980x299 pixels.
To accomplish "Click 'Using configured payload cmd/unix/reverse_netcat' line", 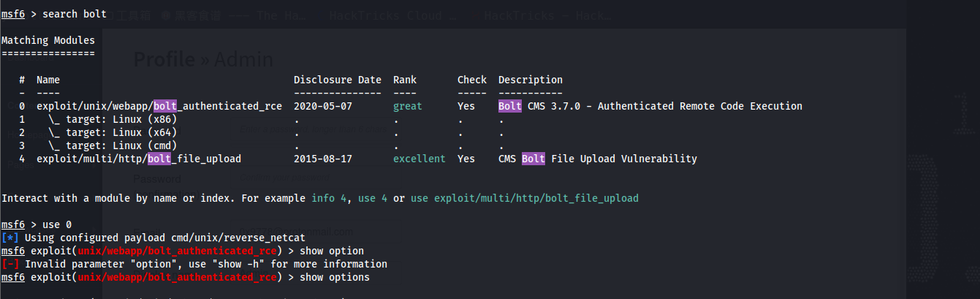I will [153, 238].
